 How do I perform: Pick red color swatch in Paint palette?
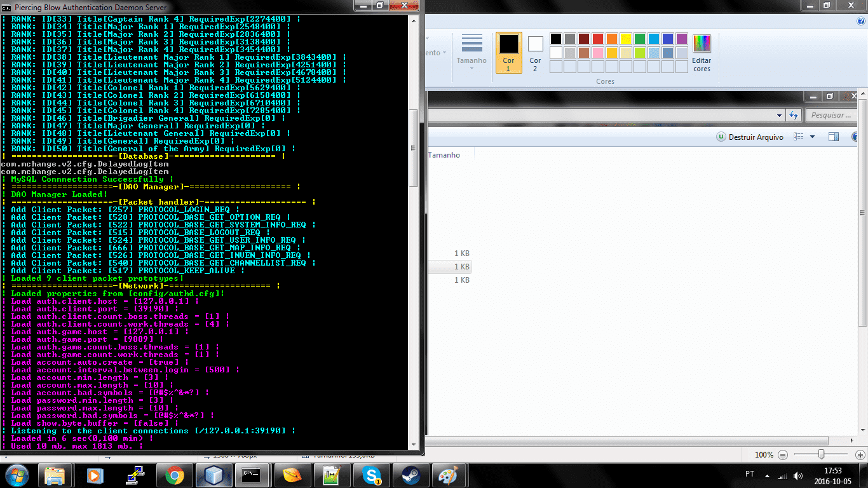pos(598,39)
